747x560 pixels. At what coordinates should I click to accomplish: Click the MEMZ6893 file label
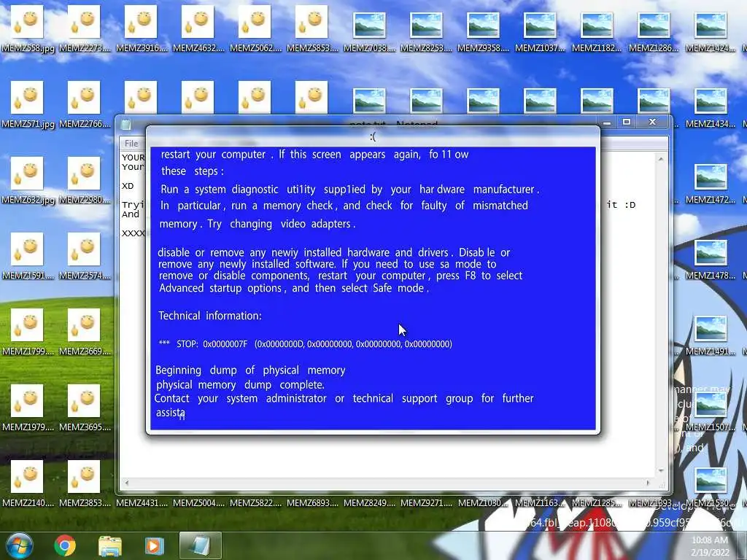click(312, 503)
